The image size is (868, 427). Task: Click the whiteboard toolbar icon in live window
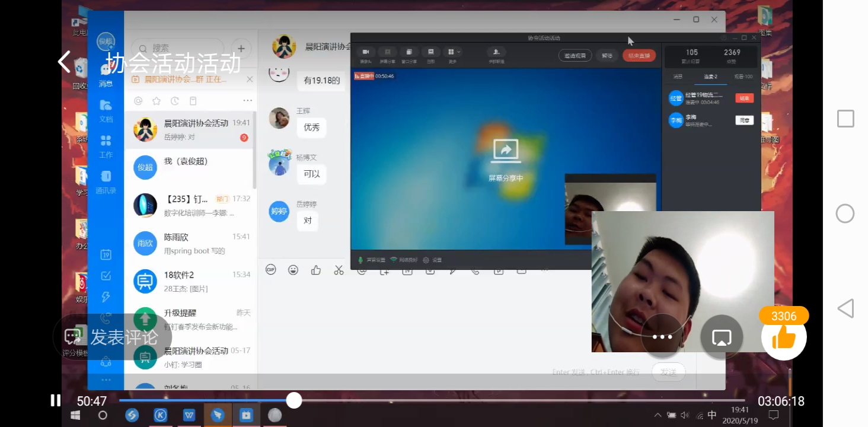click(x=431, y=55)
